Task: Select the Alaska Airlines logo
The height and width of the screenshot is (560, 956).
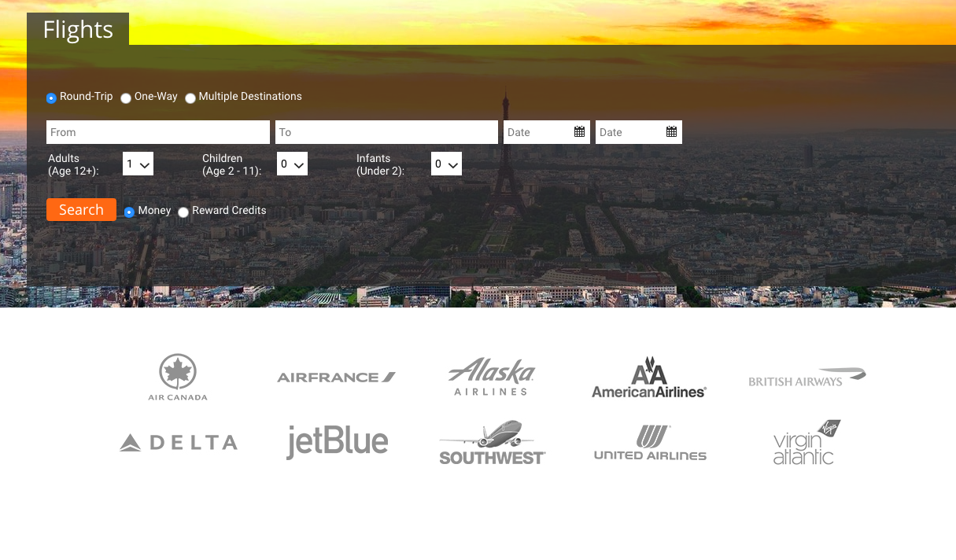Action: point(492,377)
